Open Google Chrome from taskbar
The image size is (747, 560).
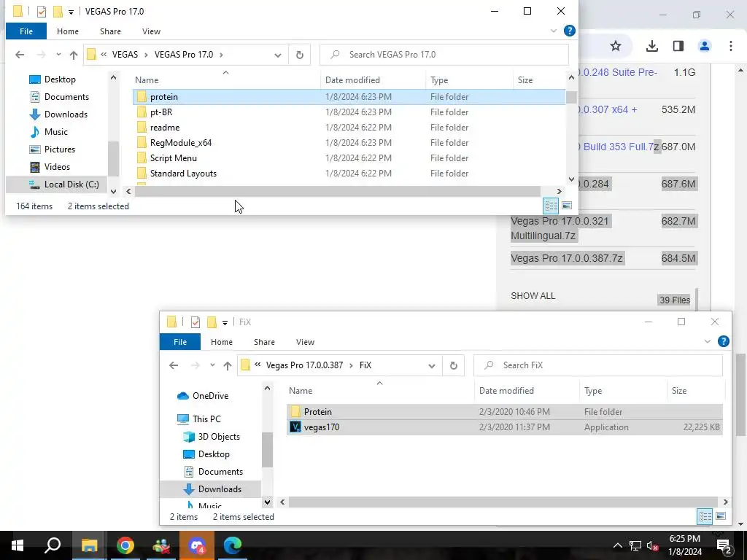pyautogui.click(x=125, y=545)
